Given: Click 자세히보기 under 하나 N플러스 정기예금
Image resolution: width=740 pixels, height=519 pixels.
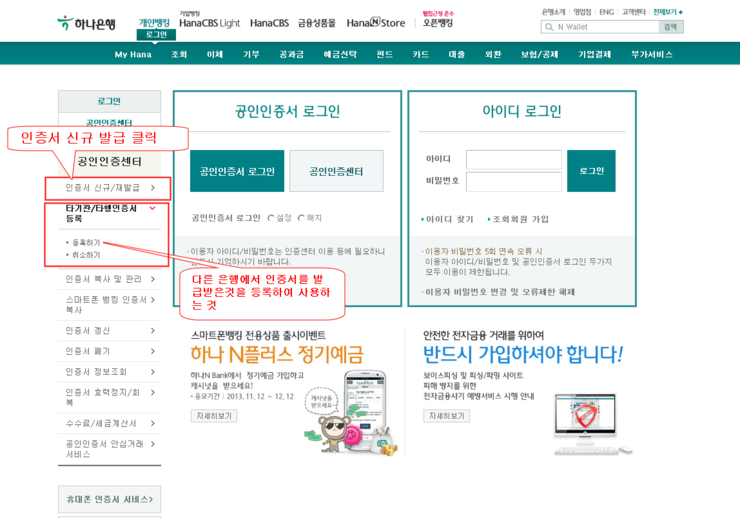Looking at the screenshot, I should pyautogui.click(x=214, y=416).
